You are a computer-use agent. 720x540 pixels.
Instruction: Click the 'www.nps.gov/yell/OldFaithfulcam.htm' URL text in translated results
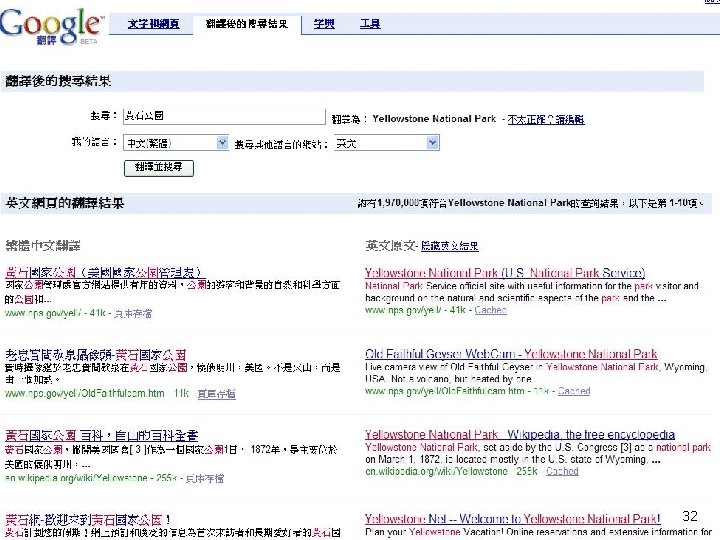coord(84,394)
